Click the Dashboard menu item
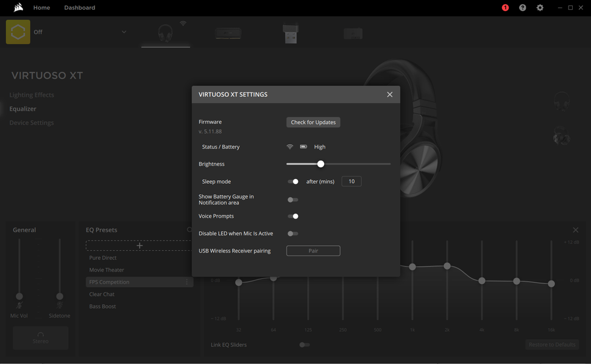The width and height of the screenshot is (591, 364). [x=79, y=7]
